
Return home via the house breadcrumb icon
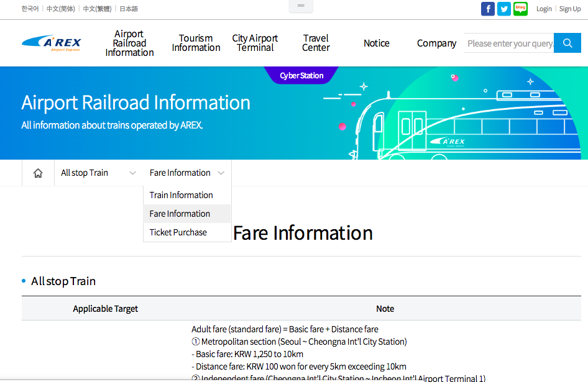pyautogui.click(x=38, y=173)
